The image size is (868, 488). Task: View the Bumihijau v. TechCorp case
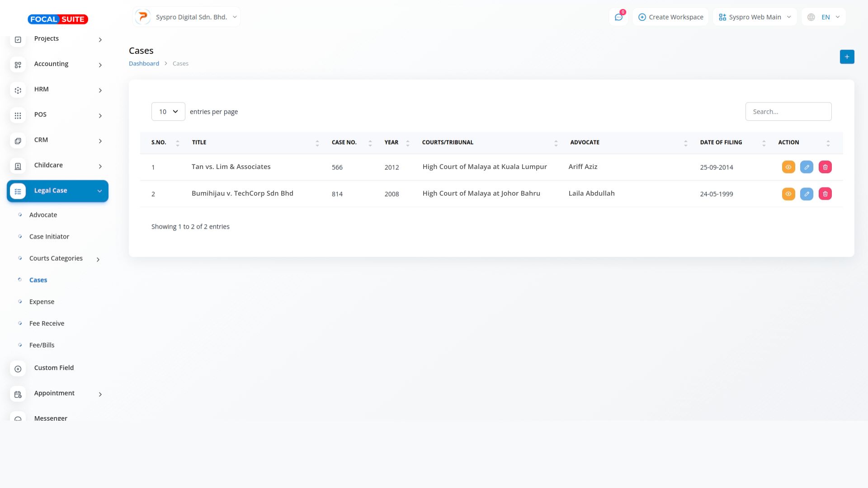click(x=788, y=194)
